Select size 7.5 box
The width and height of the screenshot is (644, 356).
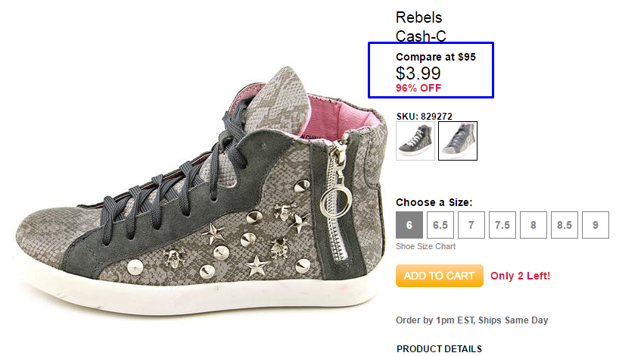click(502, 225)
